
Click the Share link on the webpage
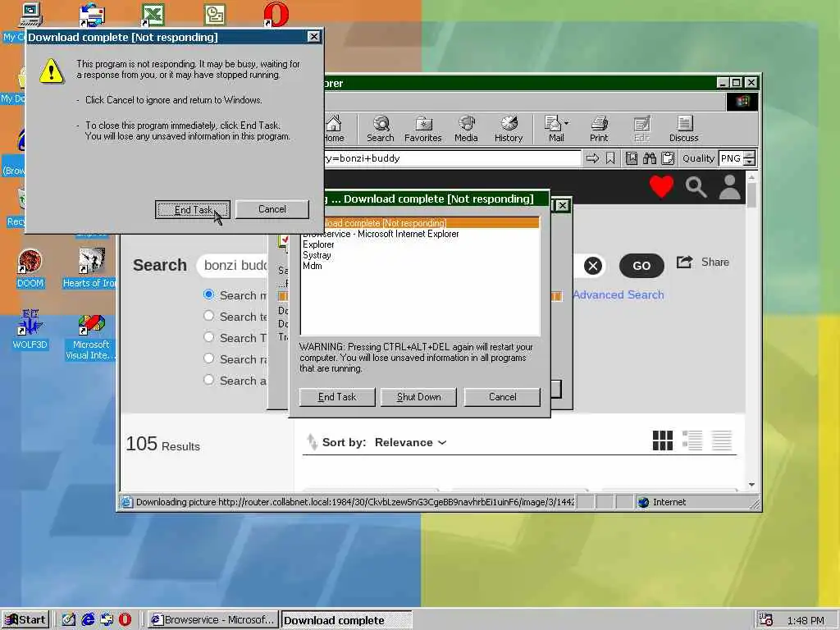(x=703, y=262)
